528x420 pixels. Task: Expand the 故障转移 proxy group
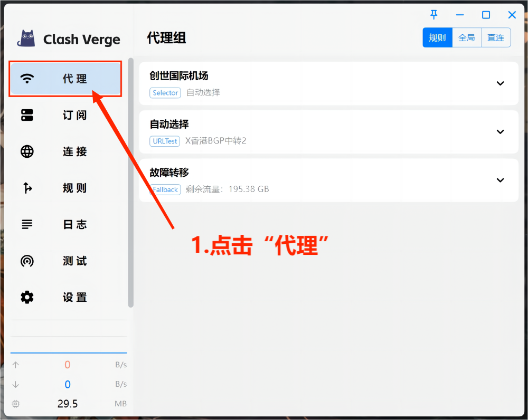500,180
